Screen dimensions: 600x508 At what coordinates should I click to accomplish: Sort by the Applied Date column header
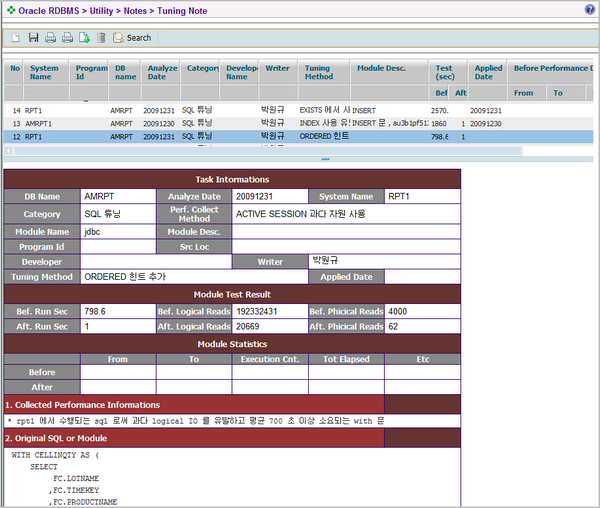pos(488,72)
